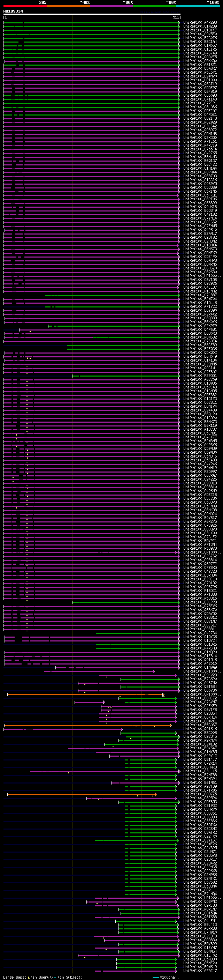The image size is (223, 980).
Task: Select the UniRef100_A9KV23 label
Action: (x=200, y=675)
